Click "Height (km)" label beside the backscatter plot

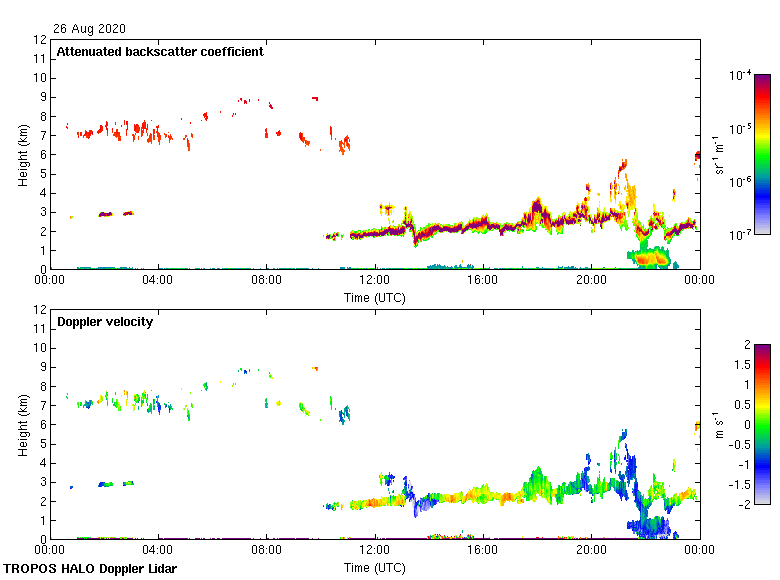pos(23,155)
